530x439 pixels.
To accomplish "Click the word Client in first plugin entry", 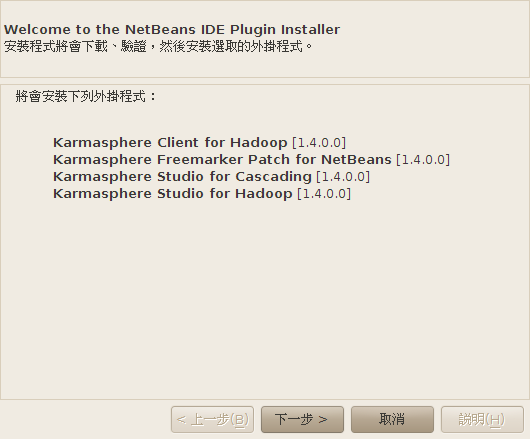I will (178, 143).
